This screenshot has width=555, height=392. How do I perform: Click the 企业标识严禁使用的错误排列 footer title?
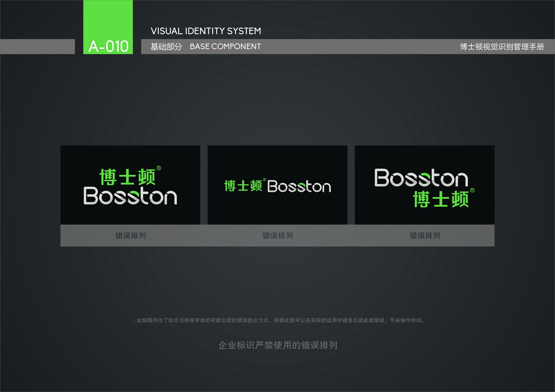tap(278, 345)
